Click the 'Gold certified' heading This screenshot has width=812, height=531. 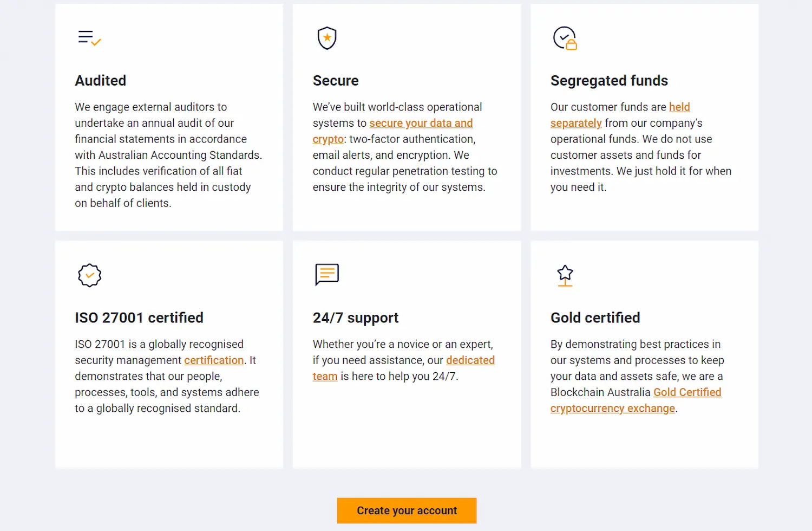pyautogui.click(x=595, y=318)
